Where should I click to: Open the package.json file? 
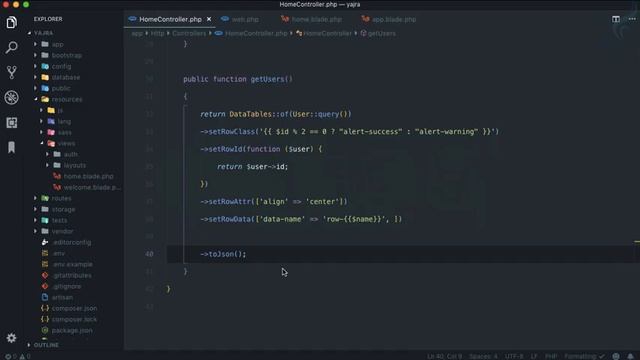67,331
